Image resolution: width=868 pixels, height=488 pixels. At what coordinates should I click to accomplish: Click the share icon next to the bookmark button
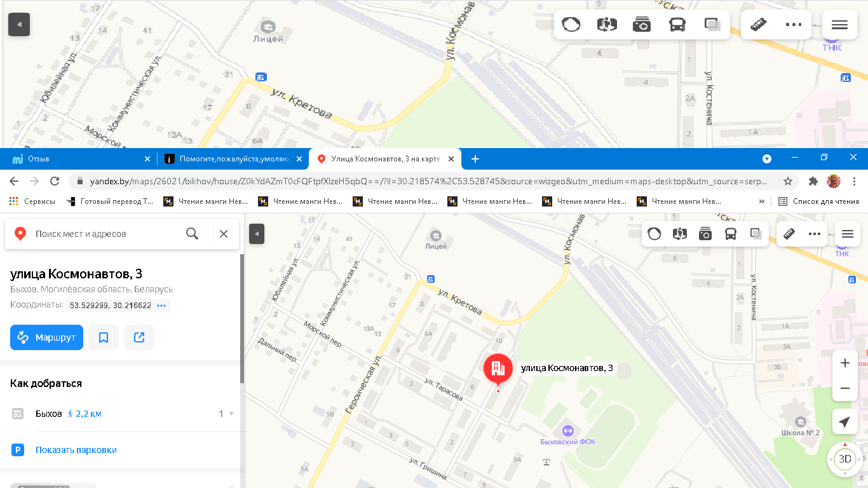click(139, 337)
